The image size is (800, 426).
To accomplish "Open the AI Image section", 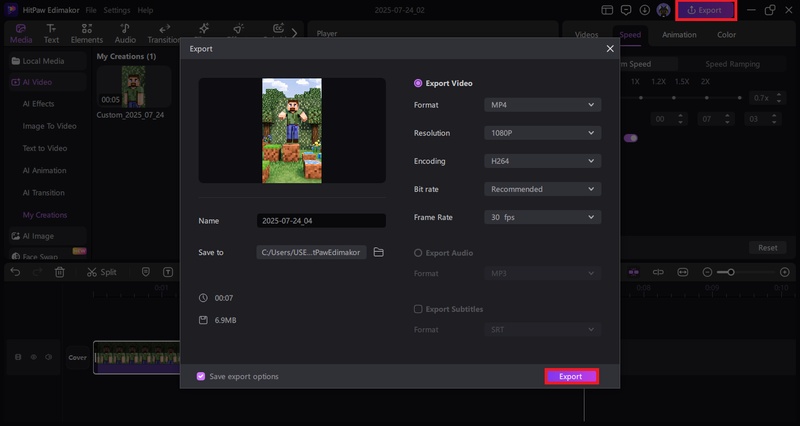I will [x=48, y=236].
